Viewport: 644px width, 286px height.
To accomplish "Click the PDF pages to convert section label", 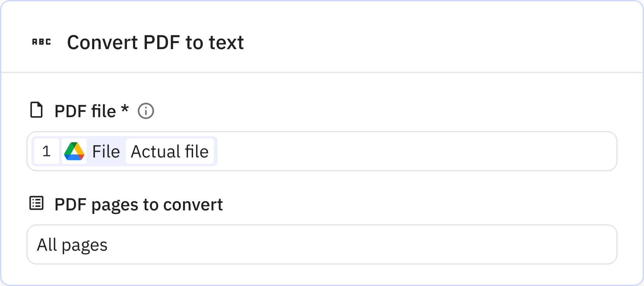I will point(138,204).
